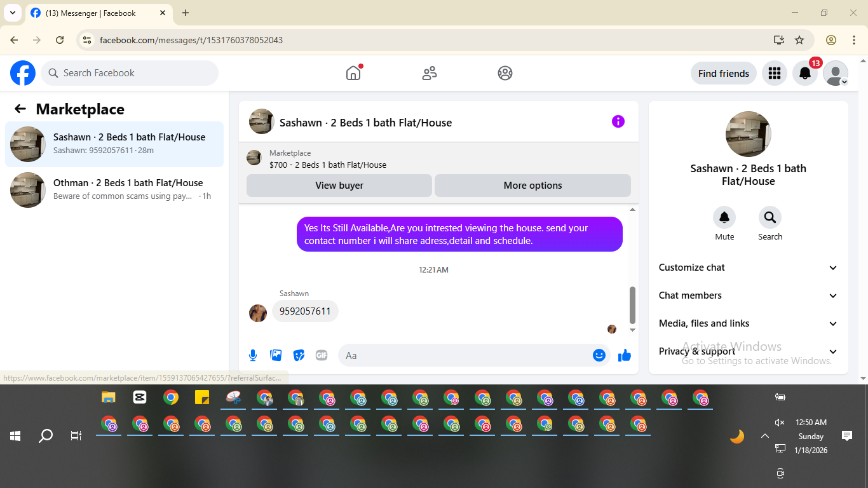Go back using Marketplace back arrow
Screen dimensions: 868x488
click(x=20, y=109)
